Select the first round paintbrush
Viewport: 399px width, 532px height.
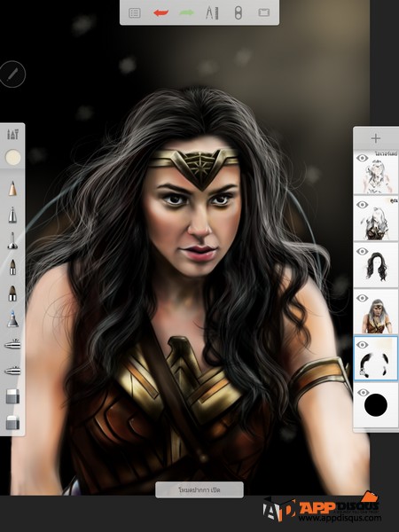point(12,267)
